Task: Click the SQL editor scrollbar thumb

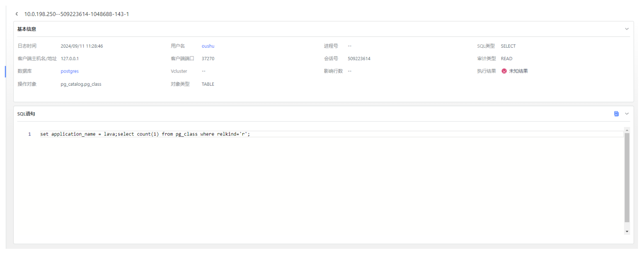Action: [x=627, y=177]
